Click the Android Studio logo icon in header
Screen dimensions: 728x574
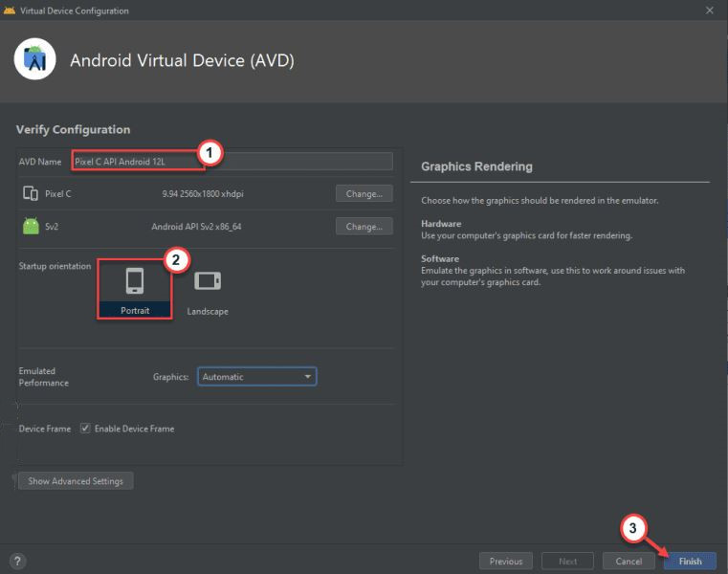[x=35, y=60]
